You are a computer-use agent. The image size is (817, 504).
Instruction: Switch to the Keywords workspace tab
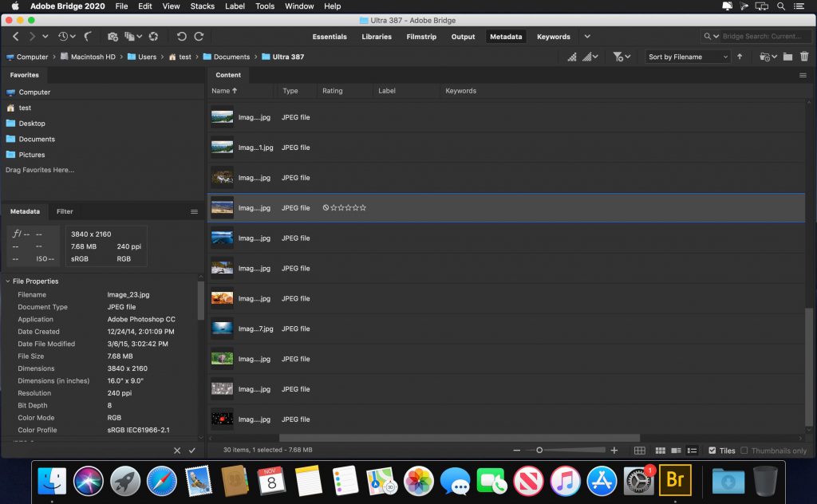click(553, 36)
